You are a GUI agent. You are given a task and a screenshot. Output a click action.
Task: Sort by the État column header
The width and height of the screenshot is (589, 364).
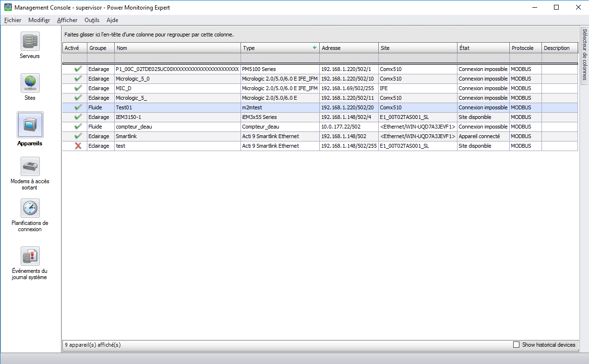click(483, 48)
